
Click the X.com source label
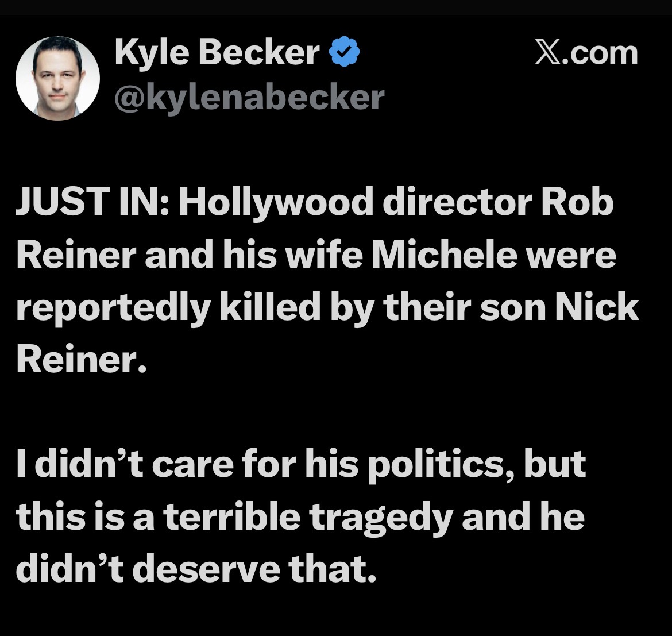[x=586, y=53]
